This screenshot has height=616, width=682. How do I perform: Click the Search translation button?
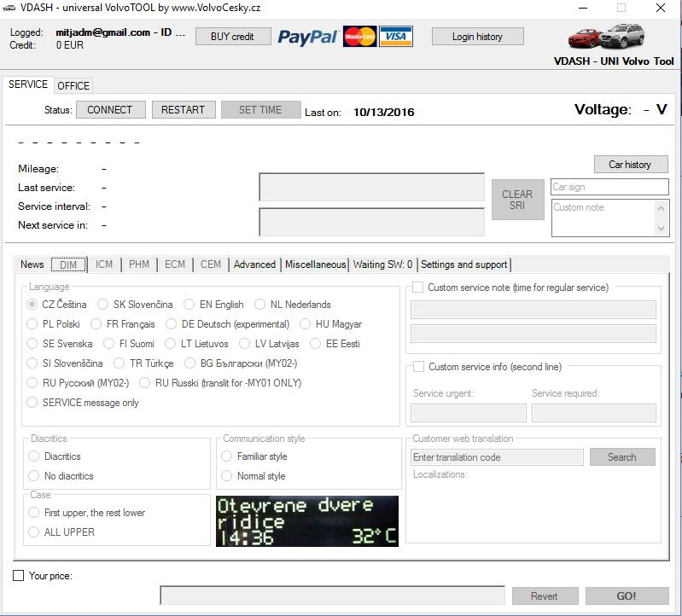point(622,457)
